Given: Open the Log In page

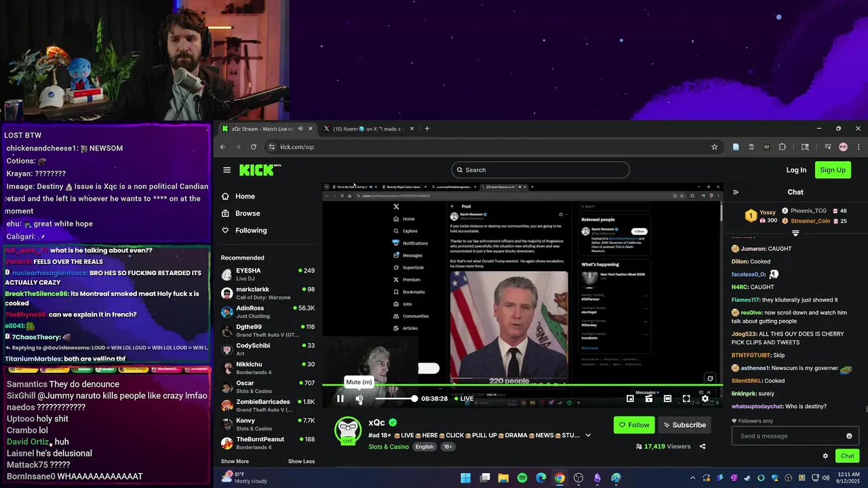Looking at the screenshot, I should pyautogui.click(x=796, y=170).
